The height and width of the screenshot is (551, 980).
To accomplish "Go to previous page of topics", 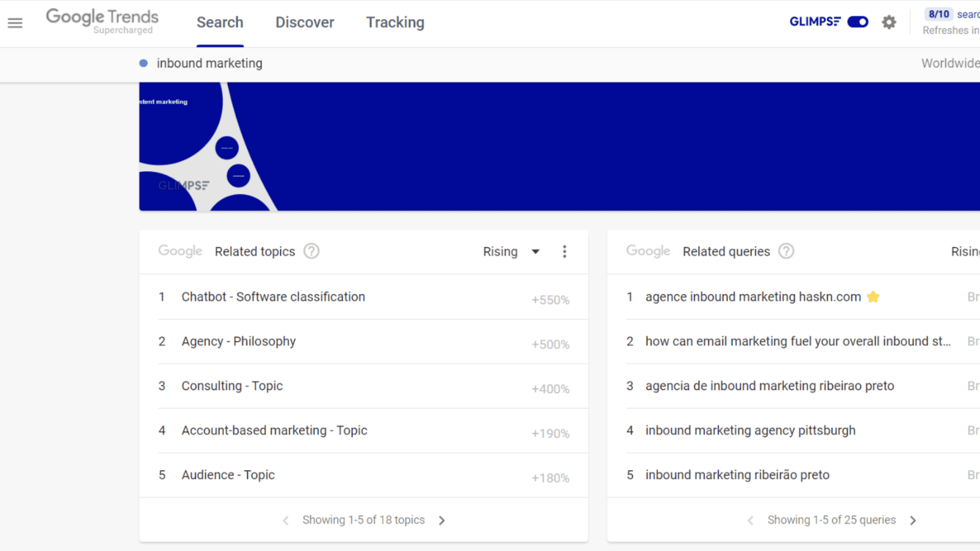I will (286, 520).
